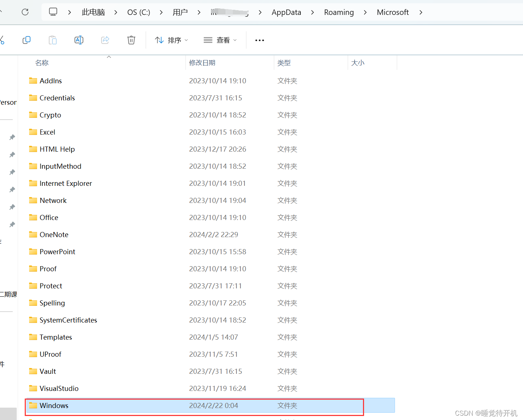
Task: Select the Spelling folder icon
Action: click(33, 303)
